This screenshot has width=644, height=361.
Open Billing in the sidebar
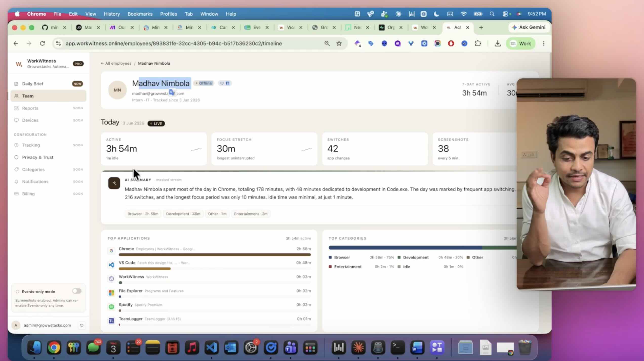pos(48,194)
